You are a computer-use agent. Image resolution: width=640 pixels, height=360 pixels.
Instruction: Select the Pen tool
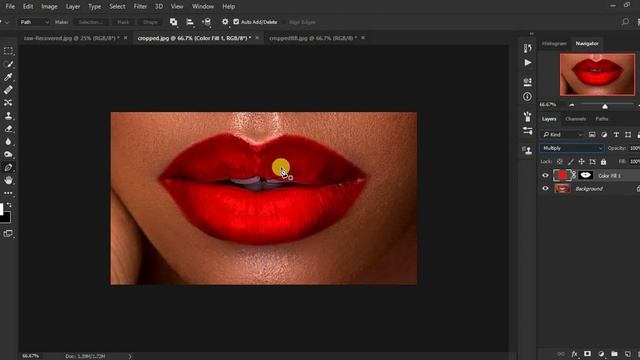pos(8,168)
